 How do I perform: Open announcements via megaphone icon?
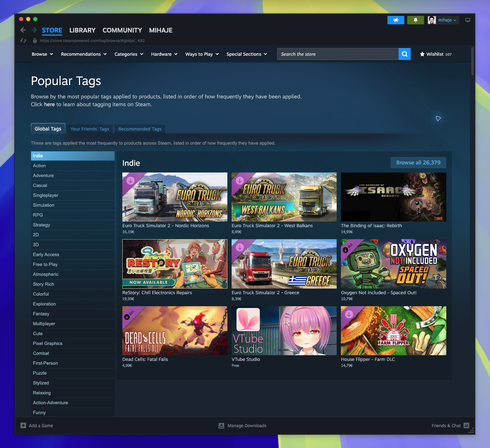pos(396,20)
